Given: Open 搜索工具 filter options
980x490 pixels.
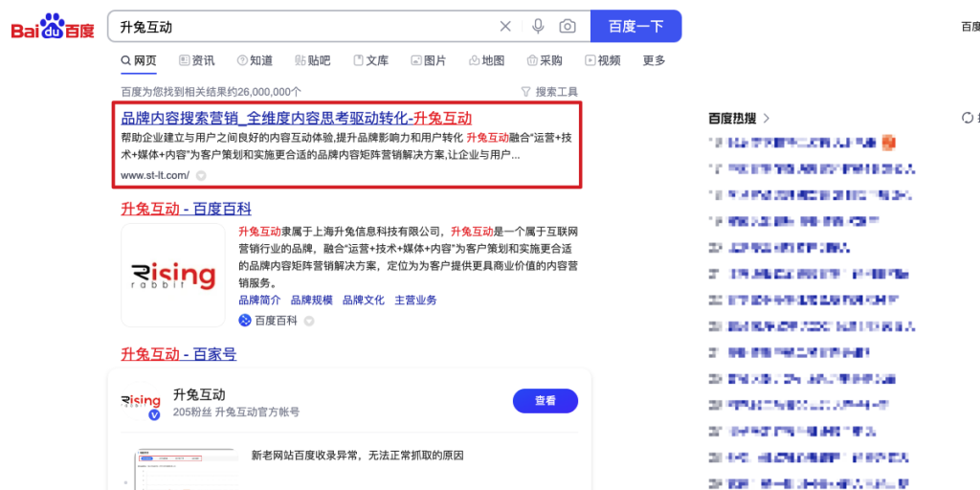Looking at the screenshot, I should (549, 92).
